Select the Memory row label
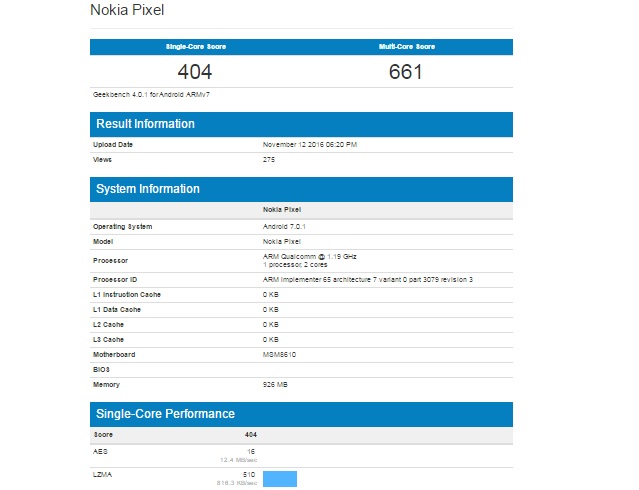Viewport: 639px width, 490px height. 106,385
